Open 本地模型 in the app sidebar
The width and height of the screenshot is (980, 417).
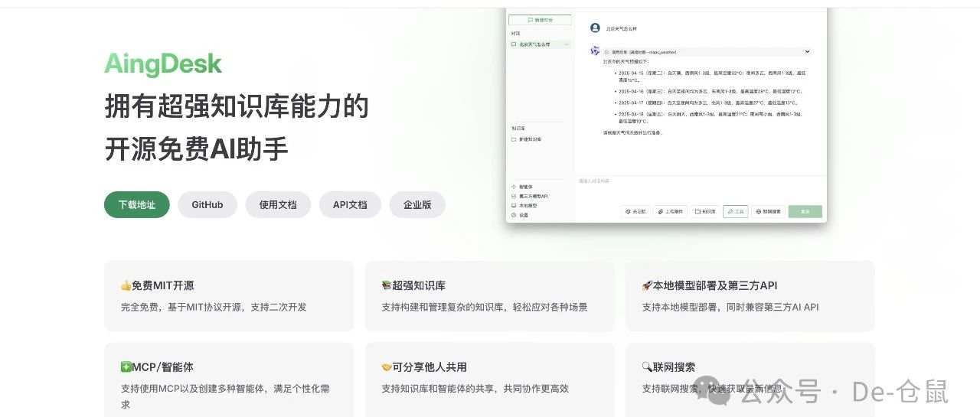(x=524, y=205)
